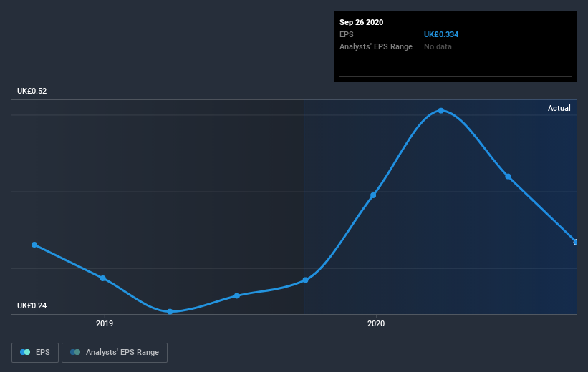Click the UK£0.334 EPS value in tooltip

pos(441,34)
